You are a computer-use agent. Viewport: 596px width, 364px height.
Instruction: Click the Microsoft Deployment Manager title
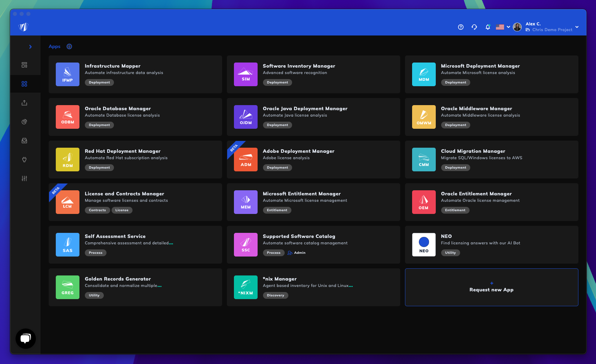point(480,66)
